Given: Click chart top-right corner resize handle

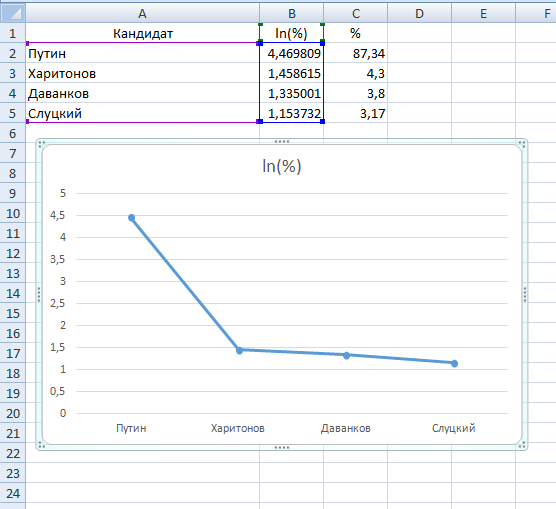Looking at the screenshot, I should pyautogui.click(x=522, y=144).
